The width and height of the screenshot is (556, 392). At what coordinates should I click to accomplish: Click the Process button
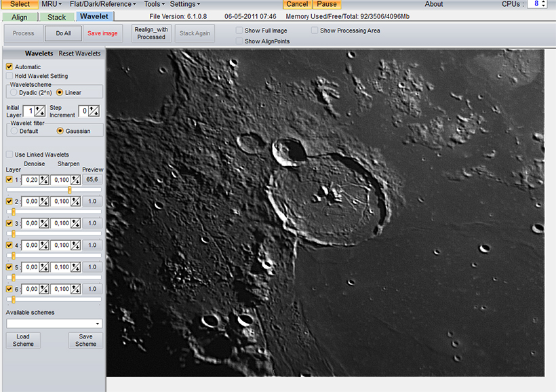[24, 33]
